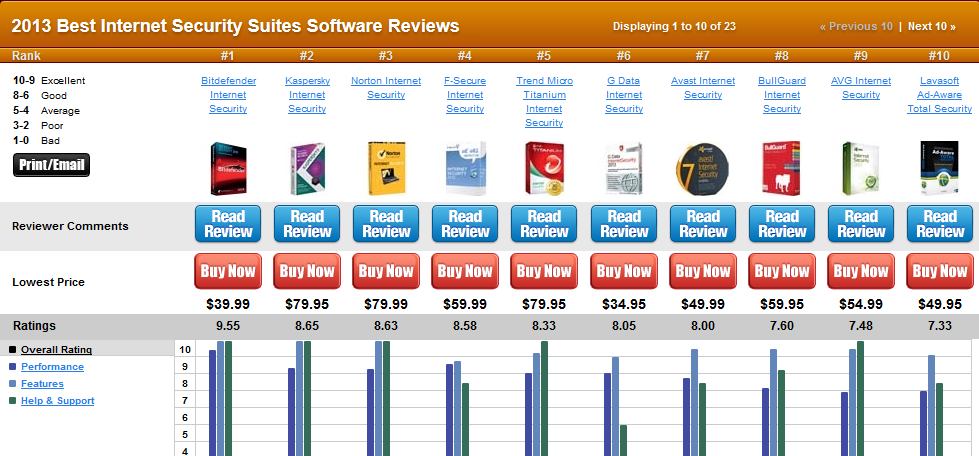Select Help & Support rating category link
Image resolution: width=979 pixels, height=456 pixels.
pos(57,400)
